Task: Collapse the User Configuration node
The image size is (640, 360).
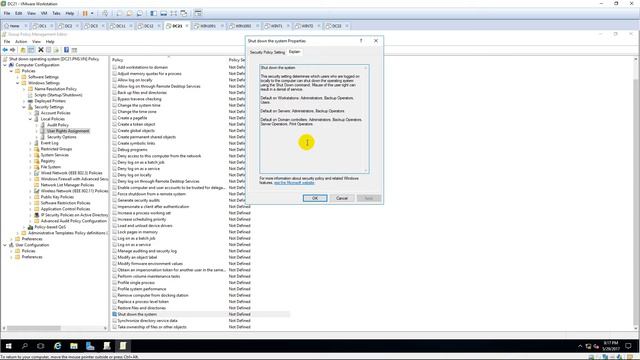Action: click(x=5, y=245)
